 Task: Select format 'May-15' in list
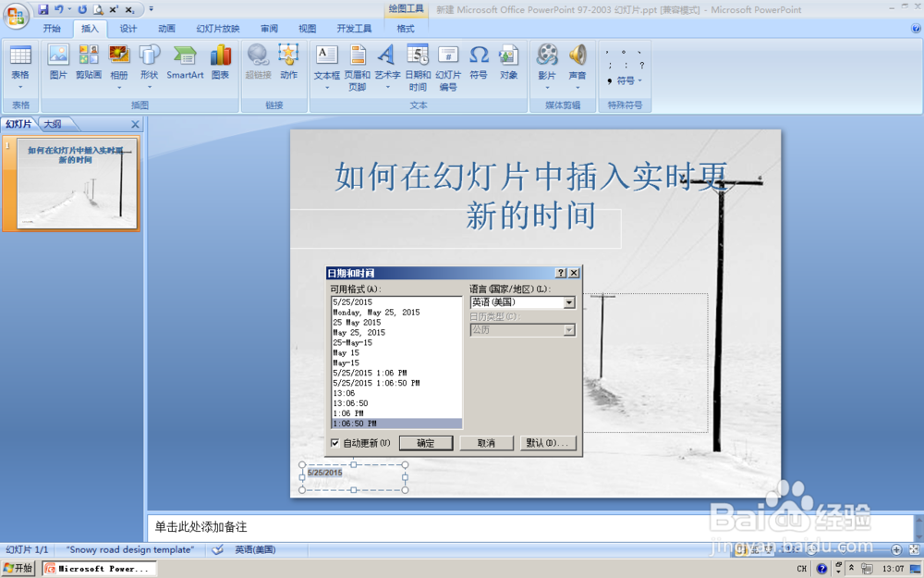(x=346, y=363)
